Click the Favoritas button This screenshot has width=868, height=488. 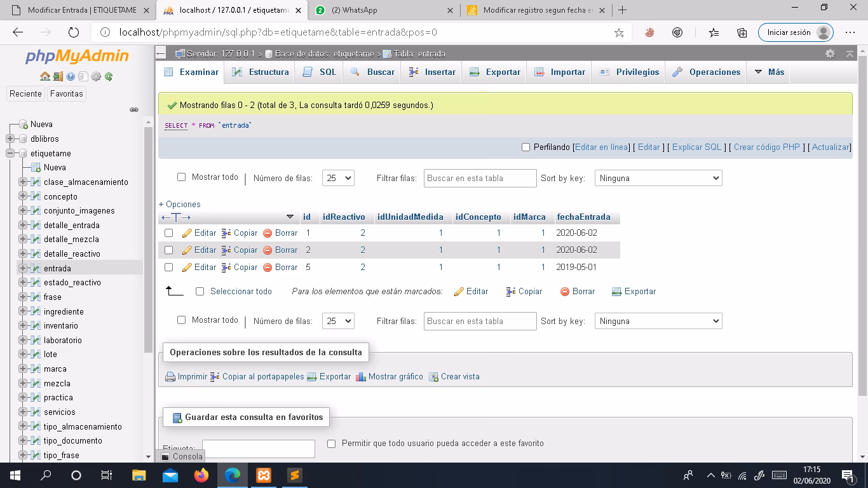pyautogui.click(x=67, y=94)
